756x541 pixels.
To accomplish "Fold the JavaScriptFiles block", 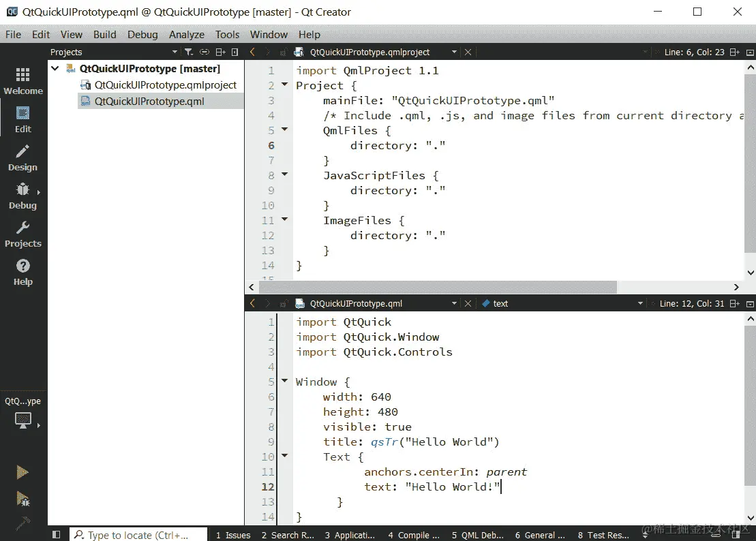I will (x=284, y=174).
